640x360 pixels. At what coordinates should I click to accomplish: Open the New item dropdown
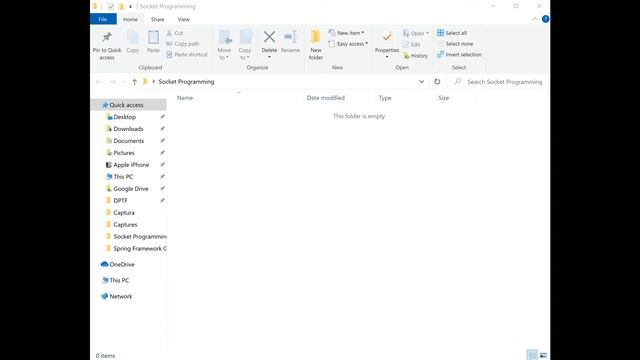click(347, 33)
